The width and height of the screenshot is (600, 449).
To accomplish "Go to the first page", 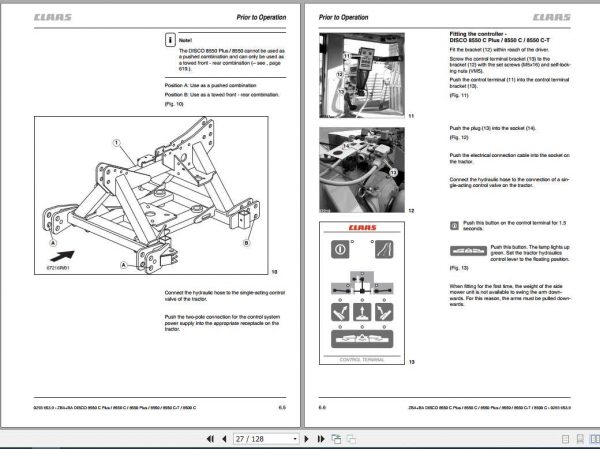I will [x=210, y=439].
